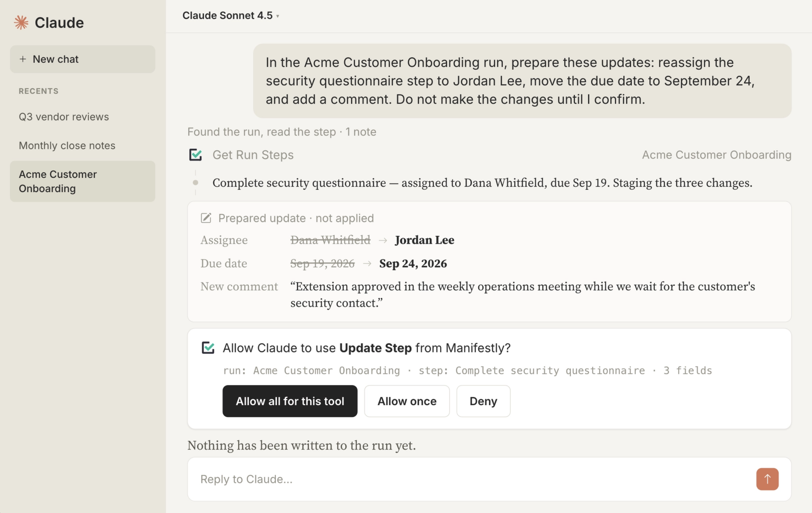Click the RECENTS section heading
Screen dimensions: 812x513
[38, 91]
